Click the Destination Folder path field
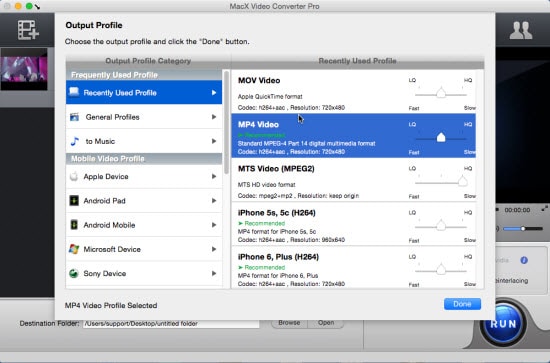Screen dimensions: 550x363 171,323
